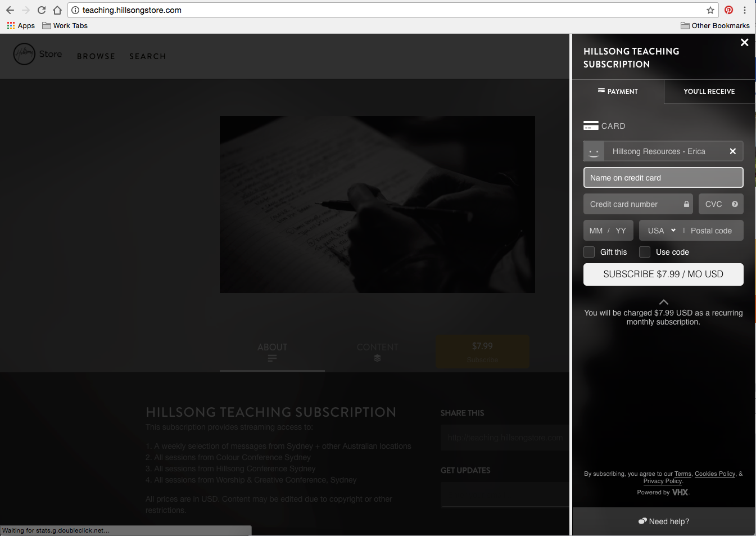756x536 pixels.
Task: Select the Payment tab
Action: 618,92
